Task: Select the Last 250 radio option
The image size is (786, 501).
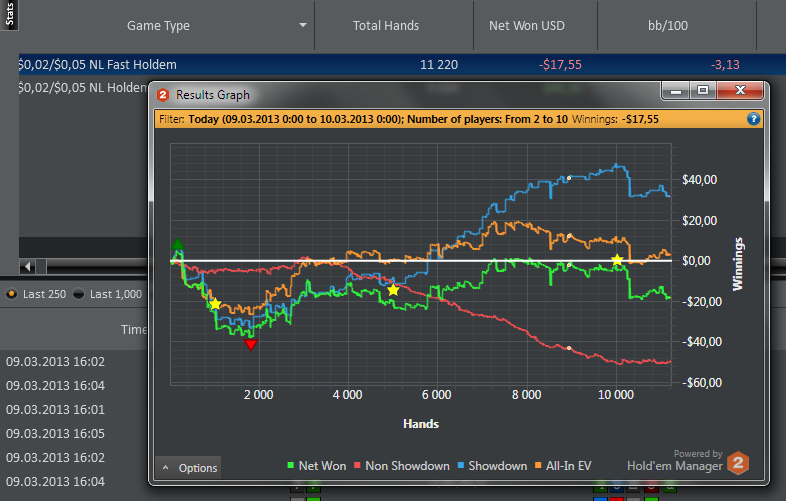Action: (x=11, y=294)
